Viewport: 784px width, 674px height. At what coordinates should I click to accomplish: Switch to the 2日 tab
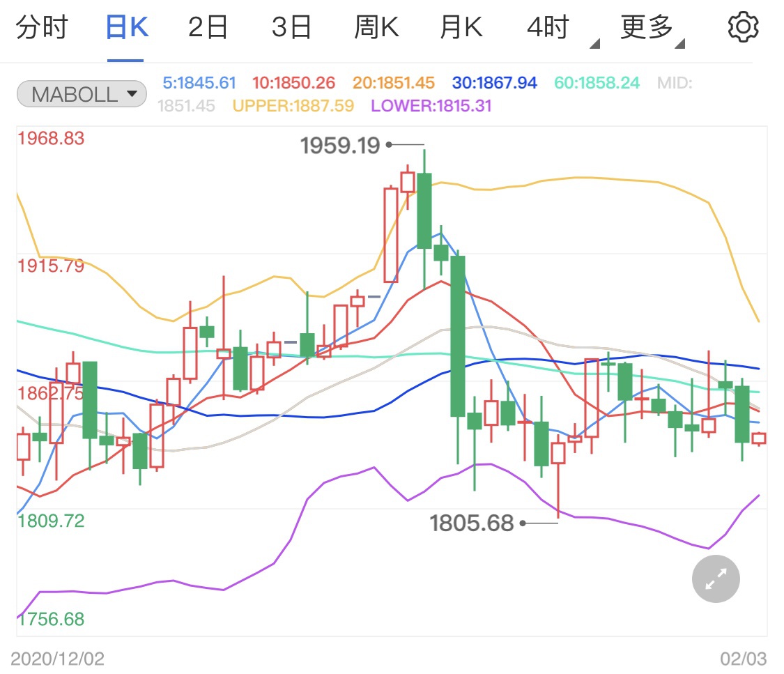[x=208, y=27]
